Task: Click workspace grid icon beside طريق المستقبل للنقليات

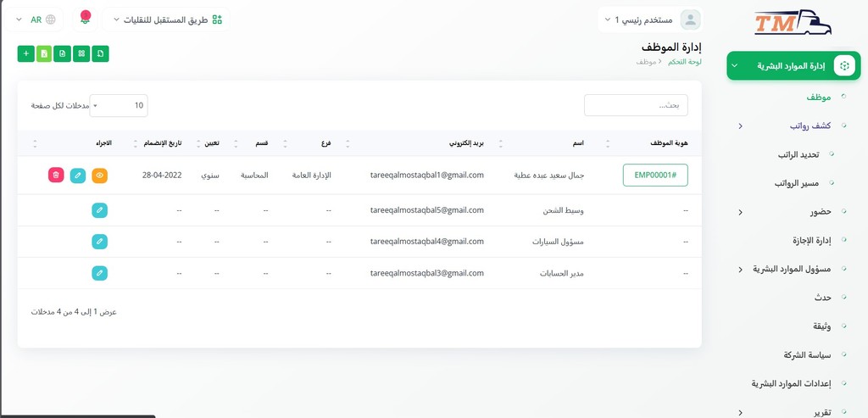Action: click(x=217, y=20)
